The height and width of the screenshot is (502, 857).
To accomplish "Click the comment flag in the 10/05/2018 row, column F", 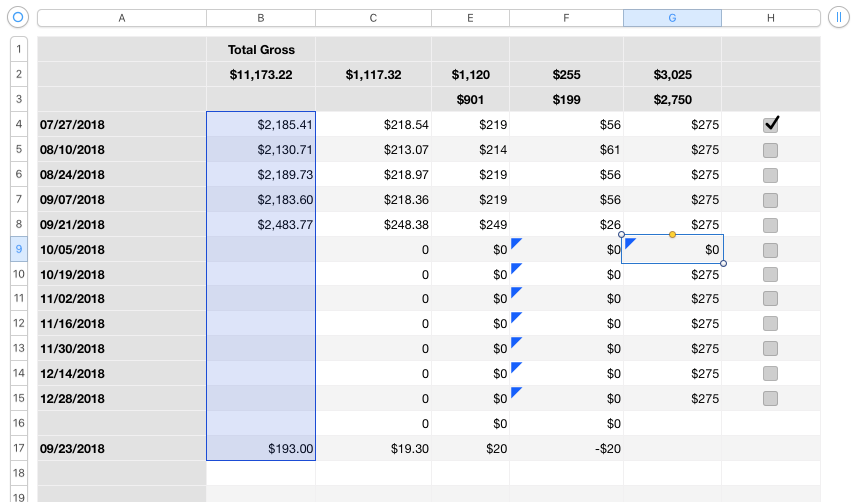I will pyautogui.click(x=516, y=243).
